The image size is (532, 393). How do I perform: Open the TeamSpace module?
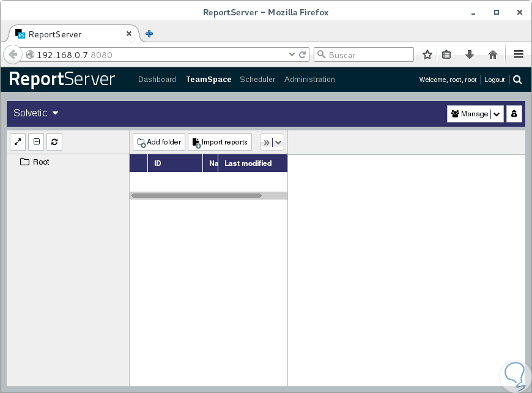pyautogui.click(x=209, y=80)
